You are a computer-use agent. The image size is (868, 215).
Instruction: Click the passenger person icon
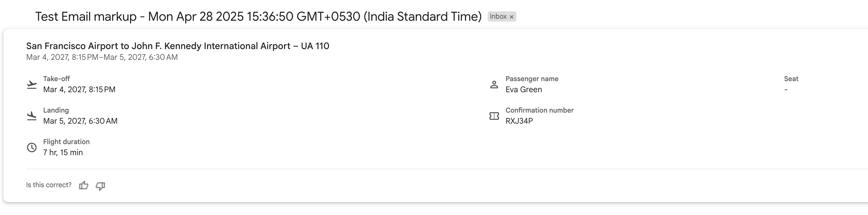click(494, 85)
